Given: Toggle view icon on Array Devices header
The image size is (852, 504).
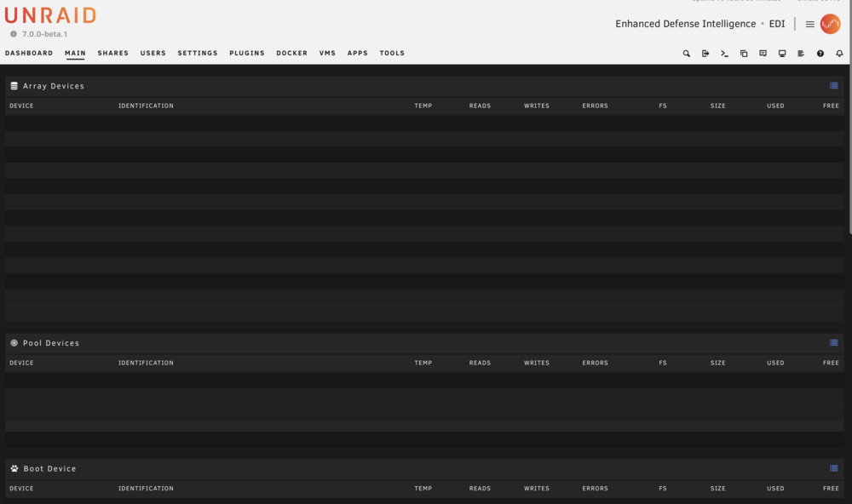Looking at the screenshot, I should [x=833, y=86].
